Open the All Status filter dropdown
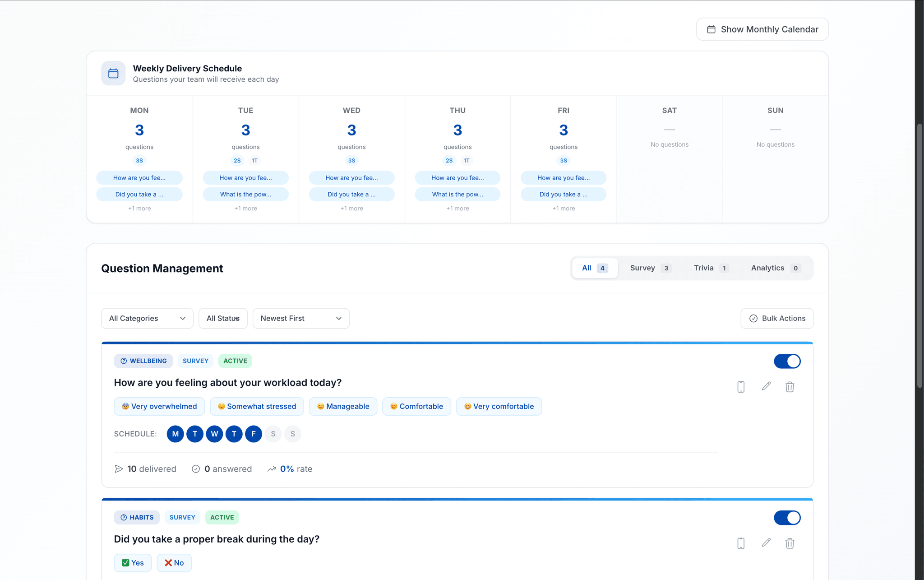Viewport: 924px width, 580px height. (x=223, y=318)
